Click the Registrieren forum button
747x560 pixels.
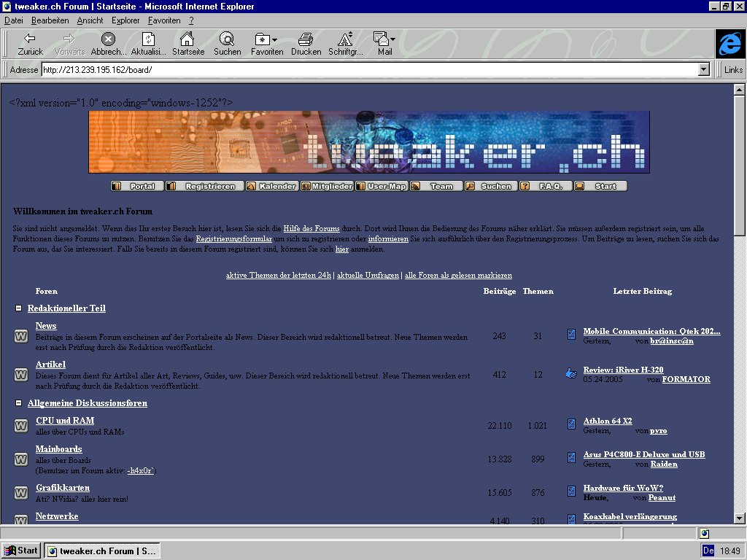coord(204,187)
